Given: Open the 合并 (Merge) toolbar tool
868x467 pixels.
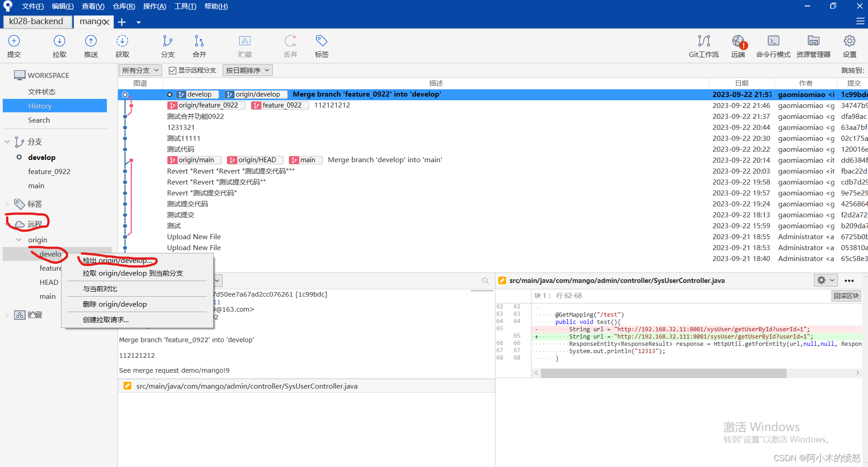Looking at the screenshot, I should [x=199, y=46].
